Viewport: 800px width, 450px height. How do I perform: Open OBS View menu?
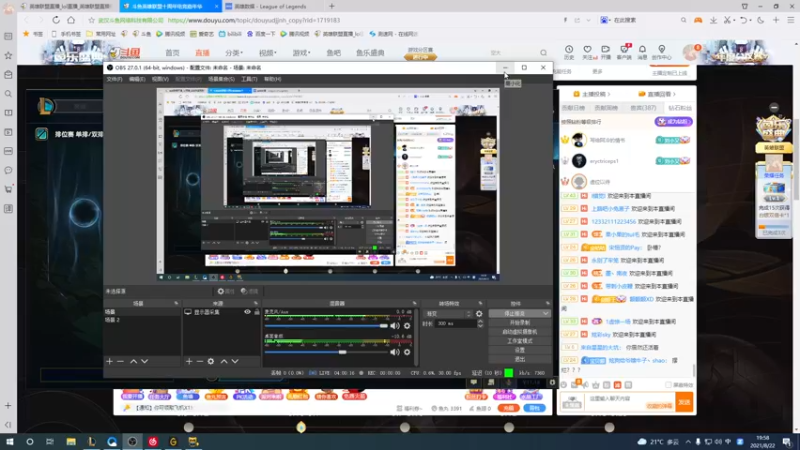pyautogui.click(x=160, y=79)
